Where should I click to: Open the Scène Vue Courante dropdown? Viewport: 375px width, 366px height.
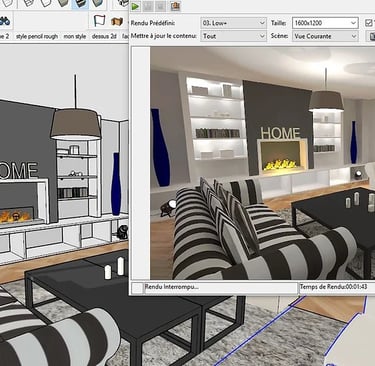tap(325, 36)
